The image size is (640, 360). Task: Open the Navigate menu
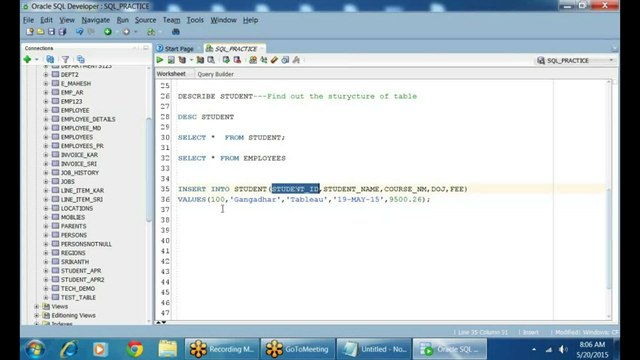click(x=96, y=20)
